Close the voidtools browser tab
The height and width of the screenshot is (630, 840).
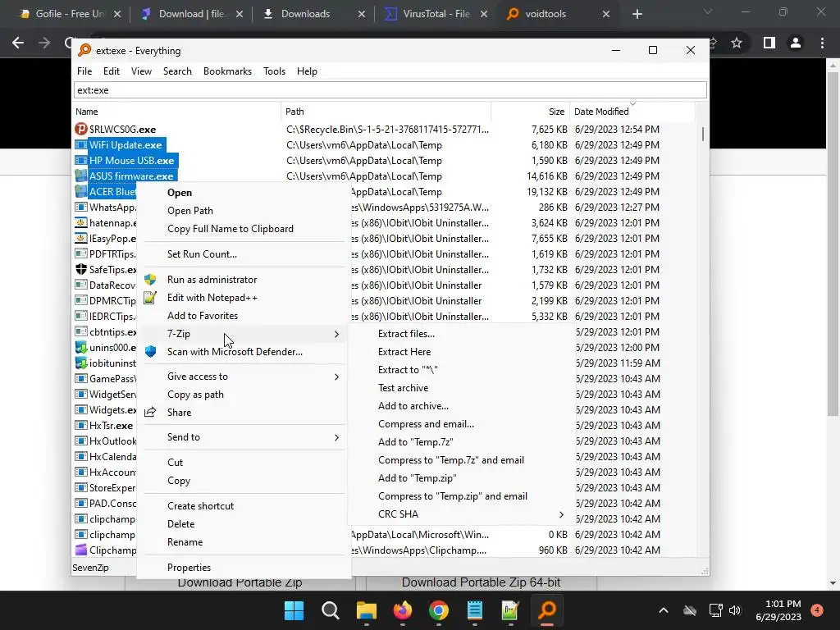[x=606, y=14]
